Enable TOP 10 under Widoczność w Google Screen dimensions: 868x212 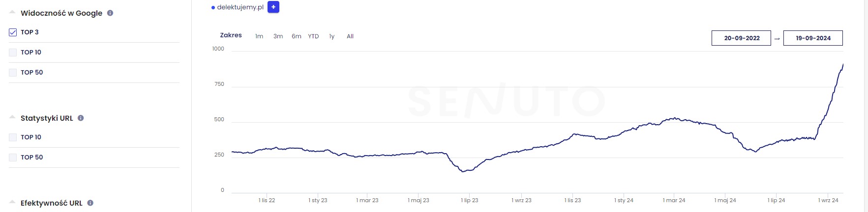pyautogui.click(x=13, y=53)
